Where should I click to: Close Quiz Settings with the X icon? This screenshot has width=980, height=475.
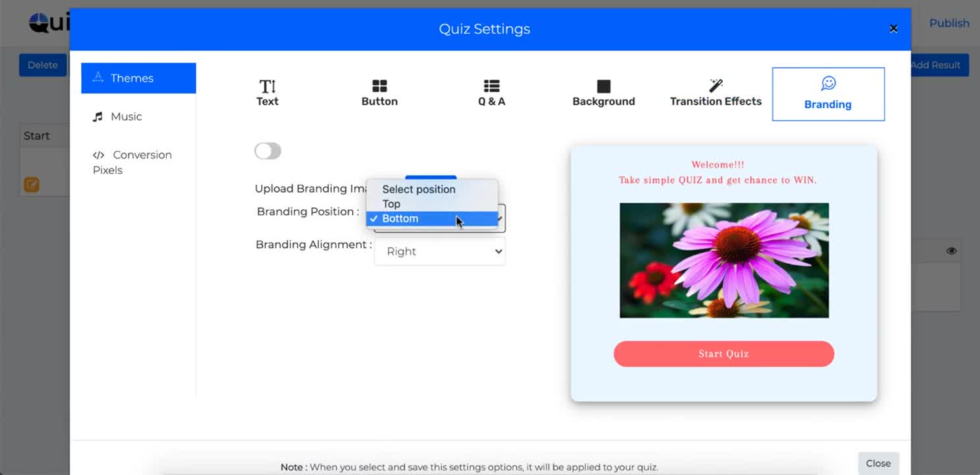tap(893, 28)
